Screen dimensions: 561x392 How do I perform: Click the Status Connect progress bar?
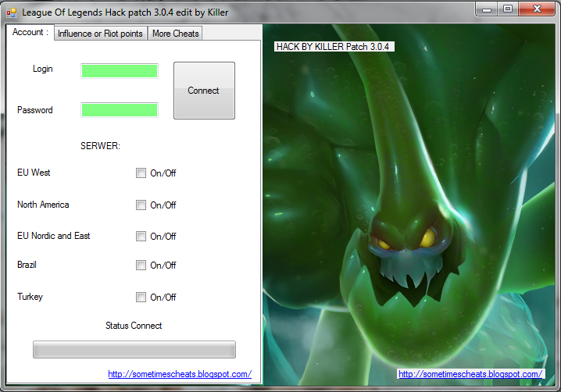134,349
